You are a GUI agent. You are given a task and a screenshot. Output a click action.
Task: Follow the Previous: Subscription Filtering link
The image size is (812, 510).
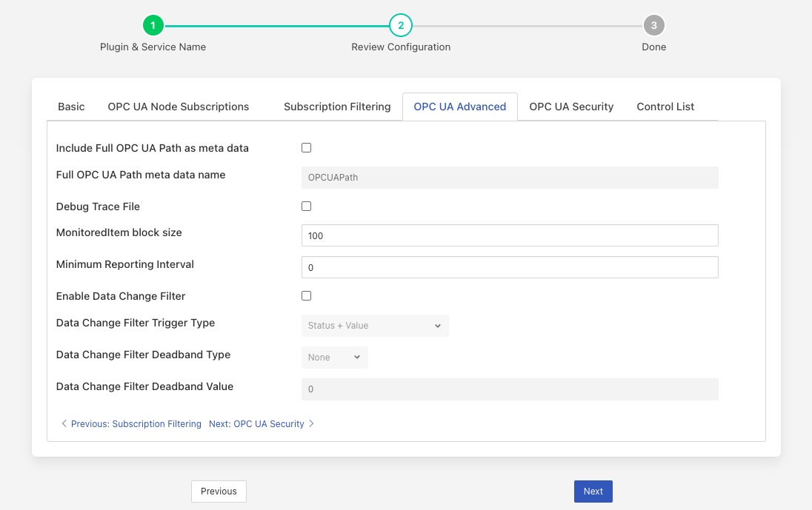[136, 423]
